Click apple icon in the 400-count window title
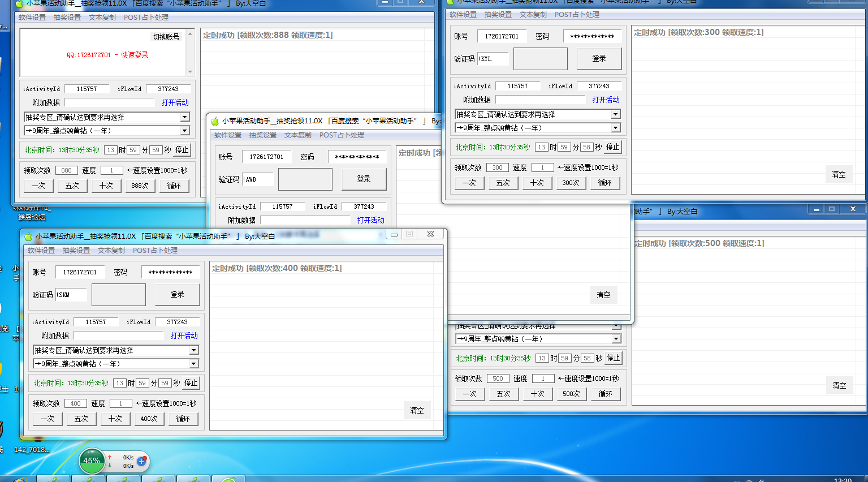 point(28,236)
